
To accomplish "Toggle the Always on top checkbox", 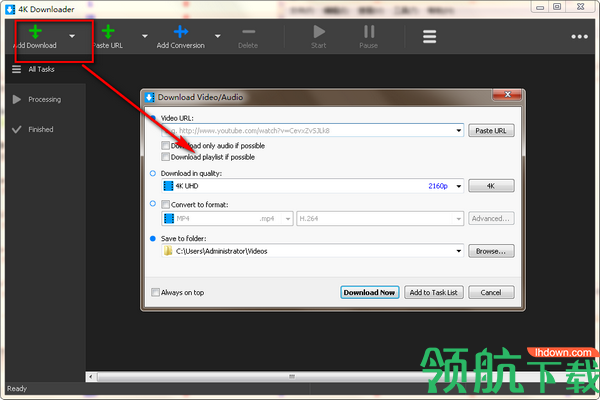I will [x=155, y=292].
